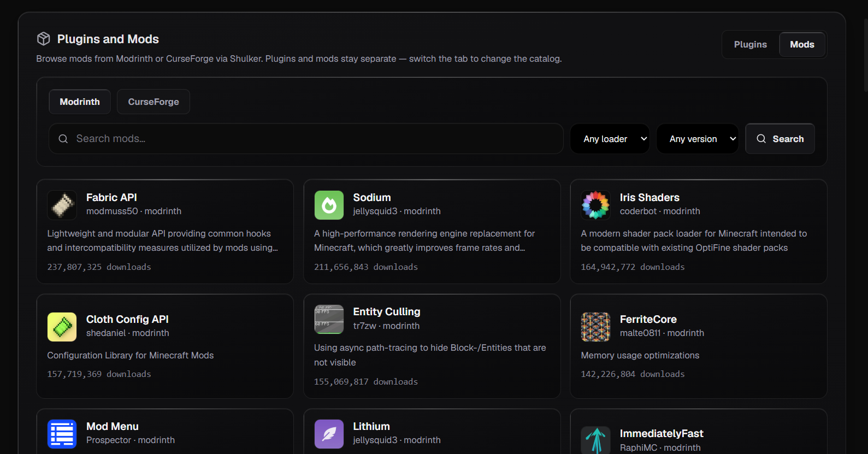
Task: Click the Plugins and Mods heading
Action: pos(108,39)
